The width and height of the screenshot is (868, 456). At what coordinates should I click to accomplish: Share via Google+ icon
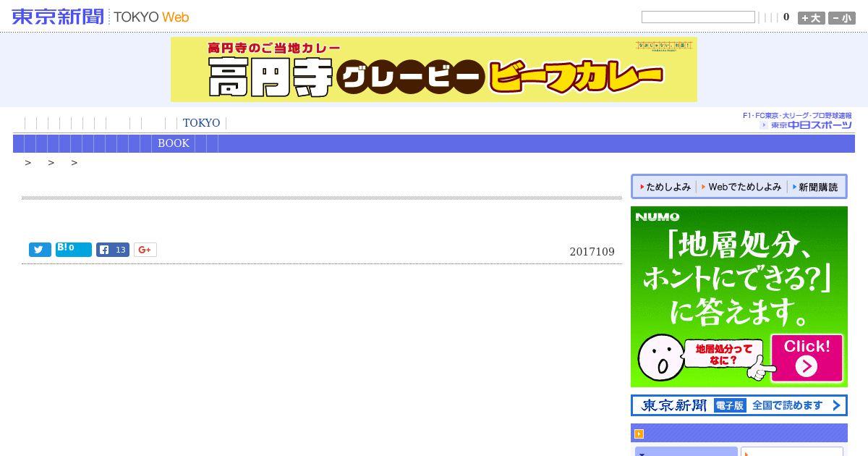coord(145,250)
